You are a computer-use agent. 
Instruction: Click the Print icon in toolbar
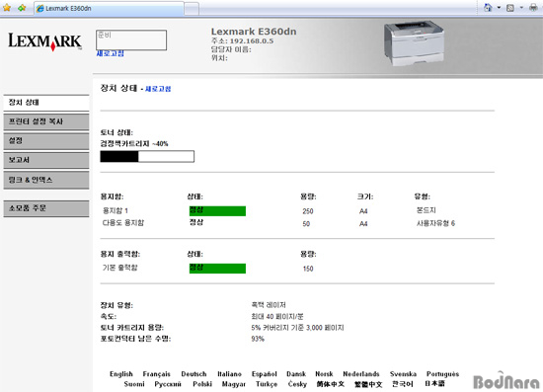(x=533, y=8)
